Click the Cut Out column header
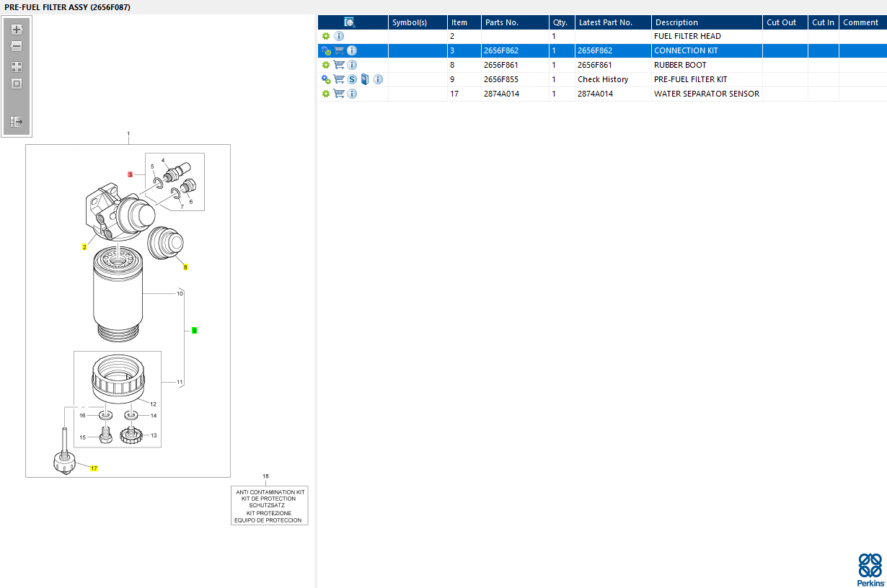887x588 pixels. (x=785, y=22)
